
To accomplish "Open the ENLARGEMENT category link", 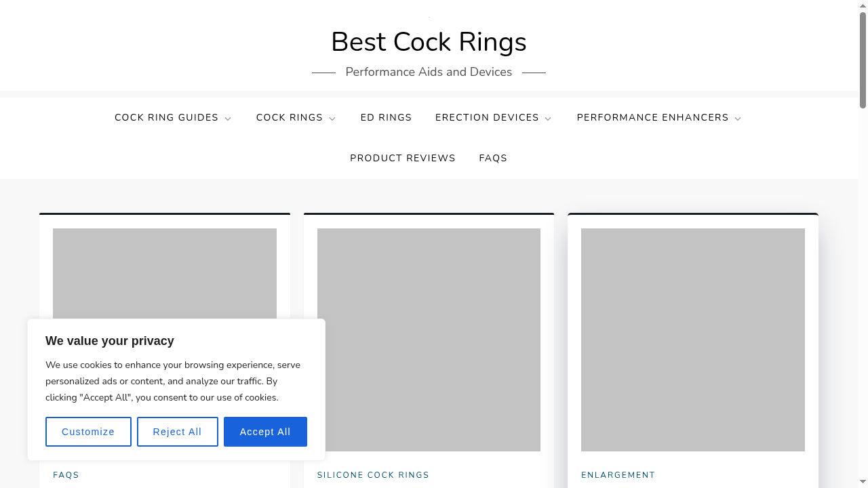I will (618, 474).
